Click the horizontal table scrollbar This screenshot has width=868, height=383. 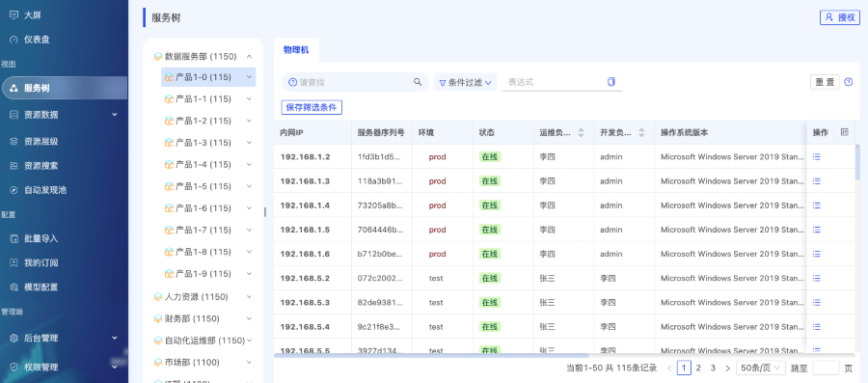tap(431, 355)
